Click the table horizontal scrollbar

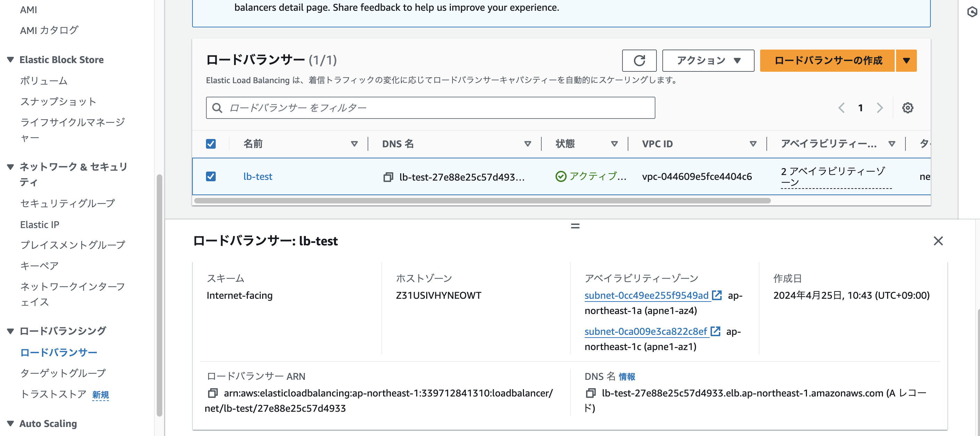point(482,200)
